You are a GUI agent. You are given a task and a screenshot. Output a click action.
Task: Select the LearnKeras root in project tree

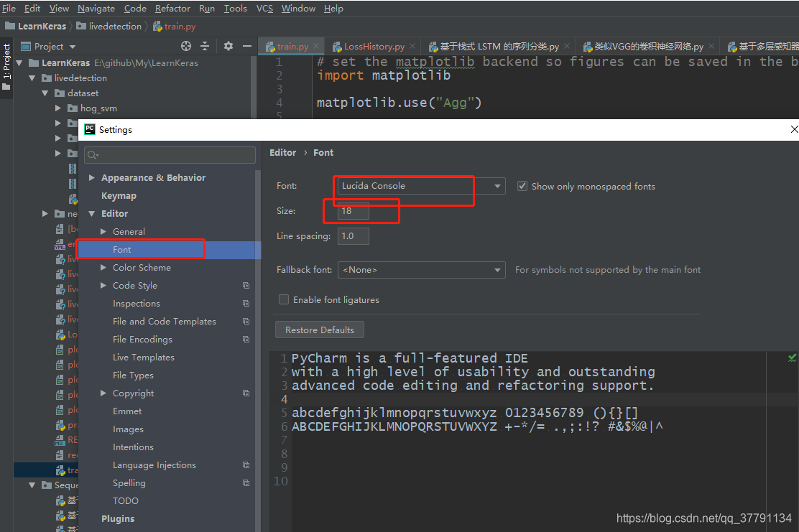65,63
